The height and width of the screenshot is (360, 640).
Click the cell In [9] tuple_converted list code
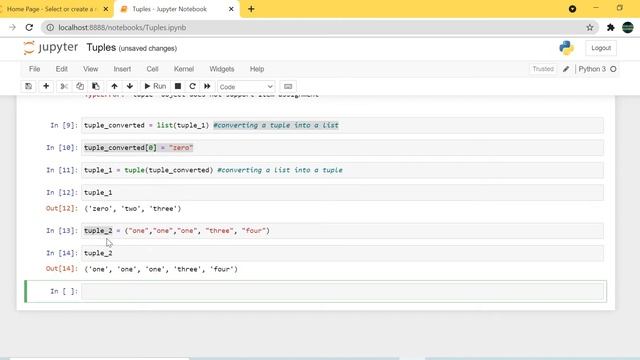pos(342,125)
